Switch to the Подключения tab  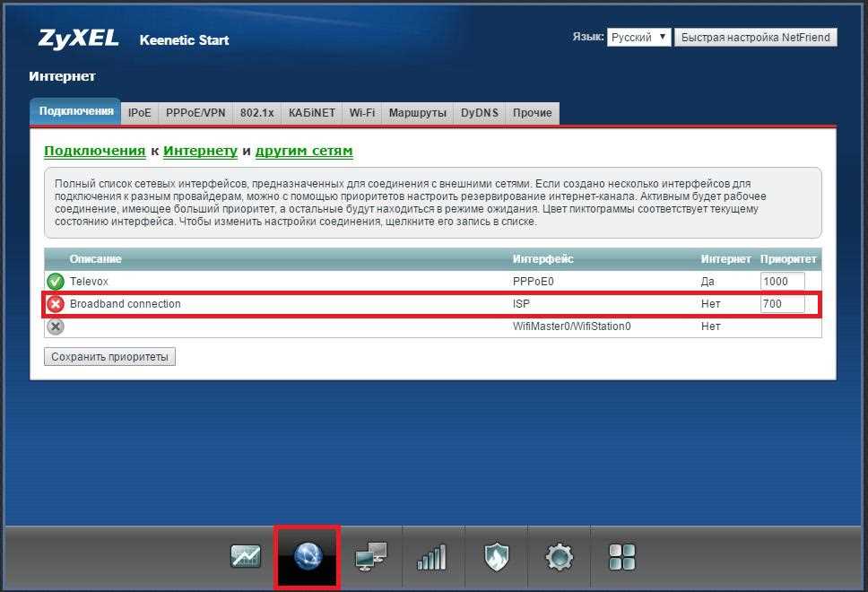(76, 111)
